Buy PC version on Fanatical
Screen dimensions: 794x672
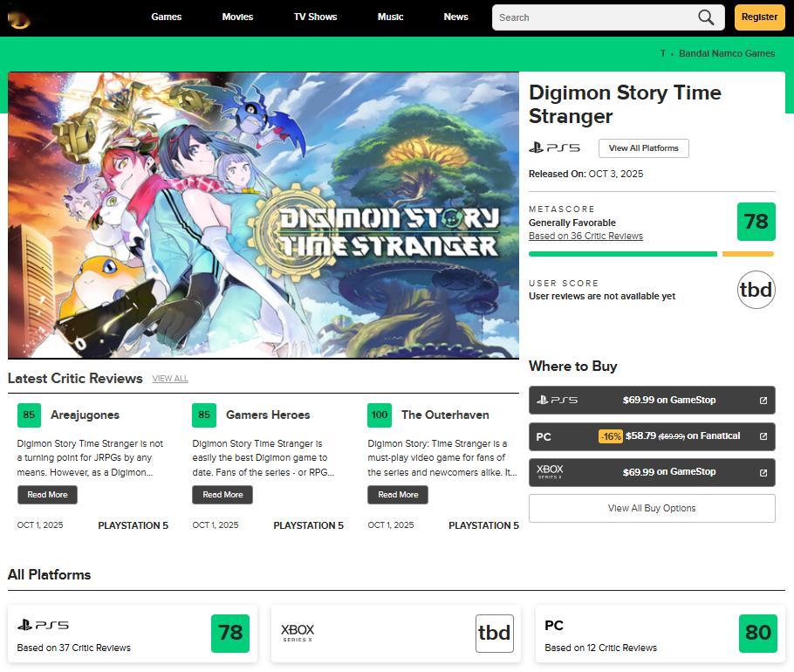652,436
